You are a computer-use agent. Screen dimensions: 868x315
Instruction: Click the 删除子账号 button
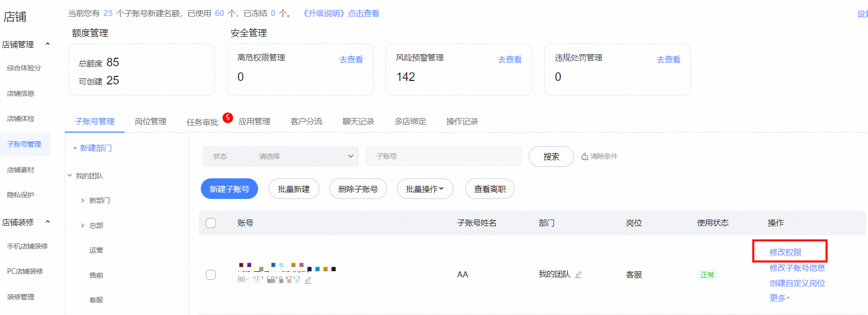358,189
